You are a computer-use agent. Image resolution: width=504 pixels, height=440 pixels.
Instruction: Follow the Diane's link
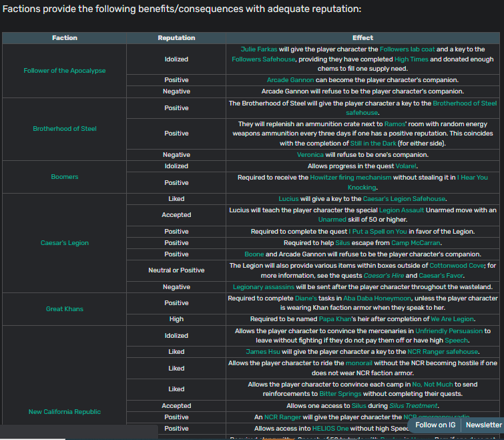[x=306, y=298]
